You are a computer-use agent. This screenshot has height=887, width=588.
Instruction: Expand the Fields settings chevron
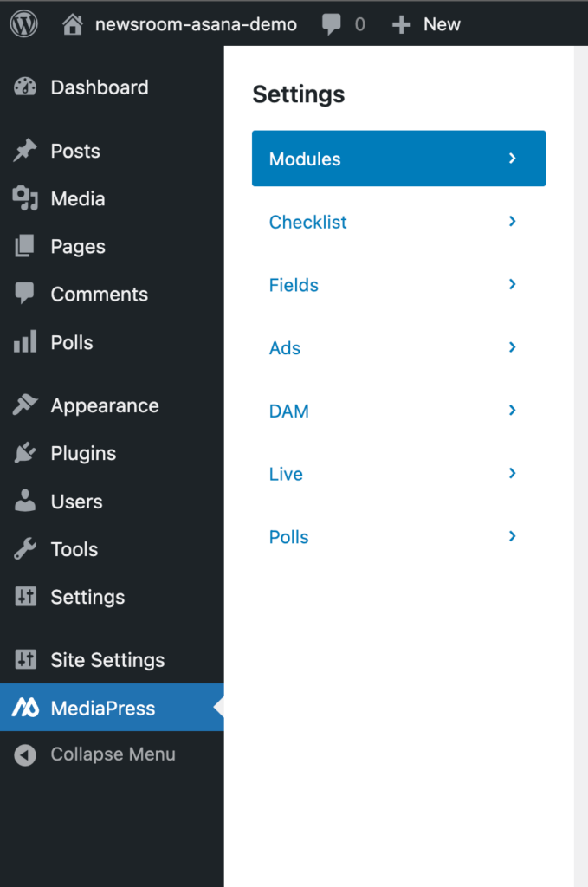pyautogui.click(x=513, y=284)
